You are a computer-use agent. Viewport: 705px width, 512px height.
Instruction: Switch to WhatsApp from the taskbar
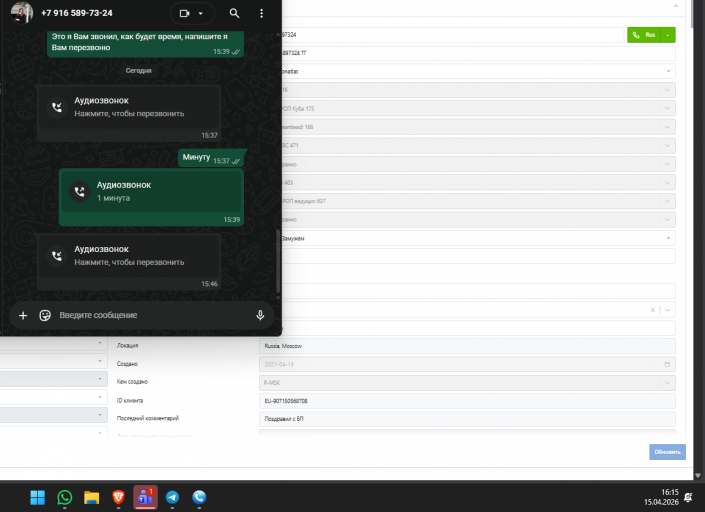click(65, 498)
